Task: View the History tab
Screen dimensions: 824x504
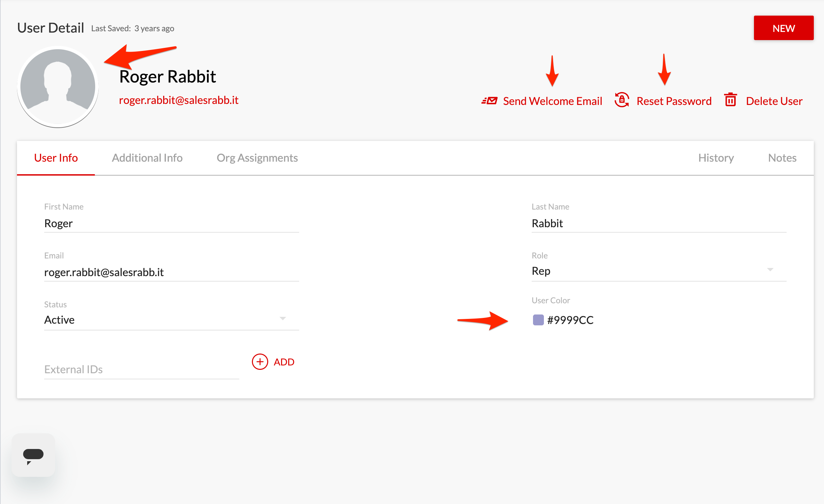Action: [x=716, y=158]
